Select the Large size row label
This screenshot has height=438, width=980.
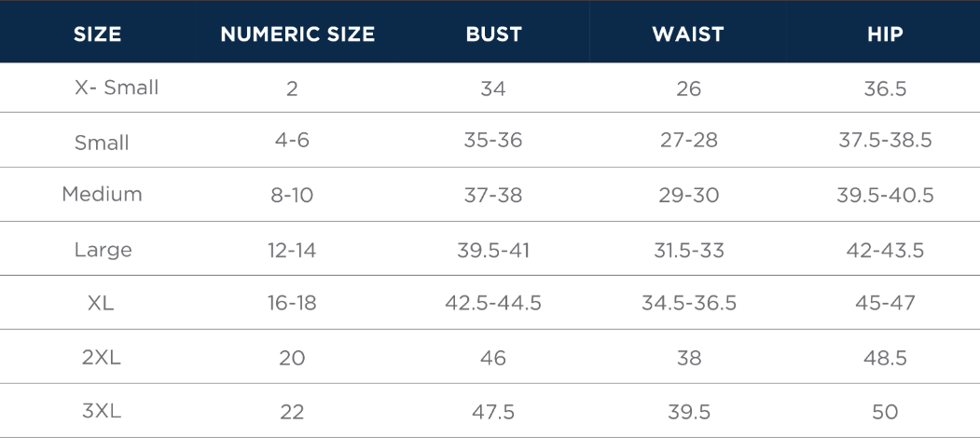pyautogui.click(x=104, y=250)
